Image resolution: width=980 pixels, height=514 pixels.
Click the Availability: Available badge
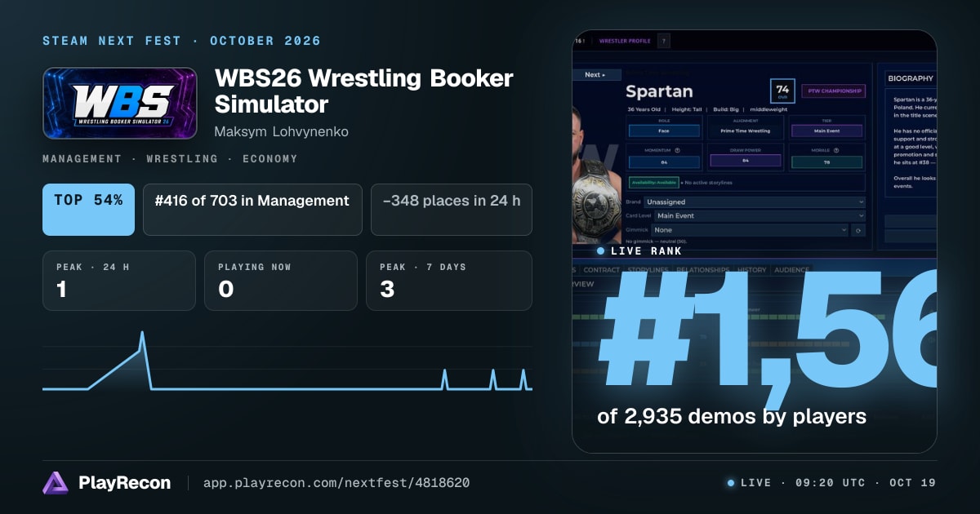(653, 183)
